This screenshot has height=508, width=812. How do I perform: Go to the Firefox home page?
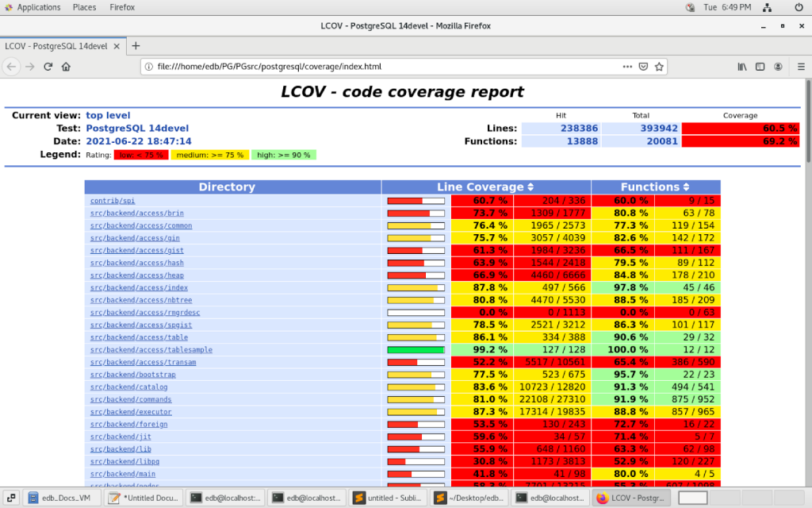[67, 67]
